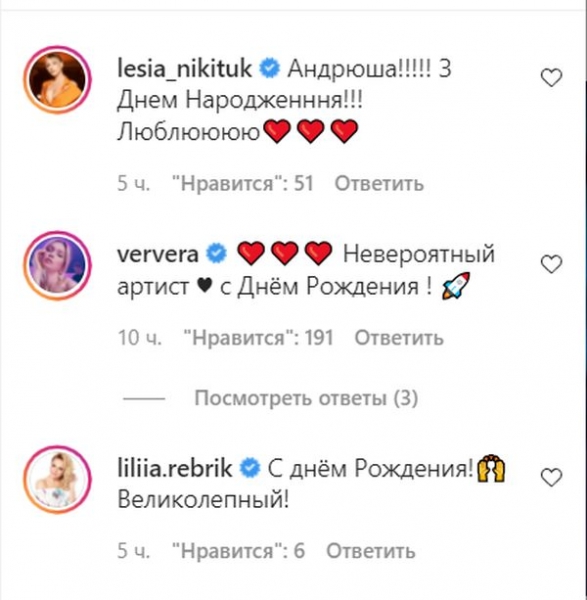Click ververa's verified badge icon
Screen dimensions: 587x600
[217, 254]
